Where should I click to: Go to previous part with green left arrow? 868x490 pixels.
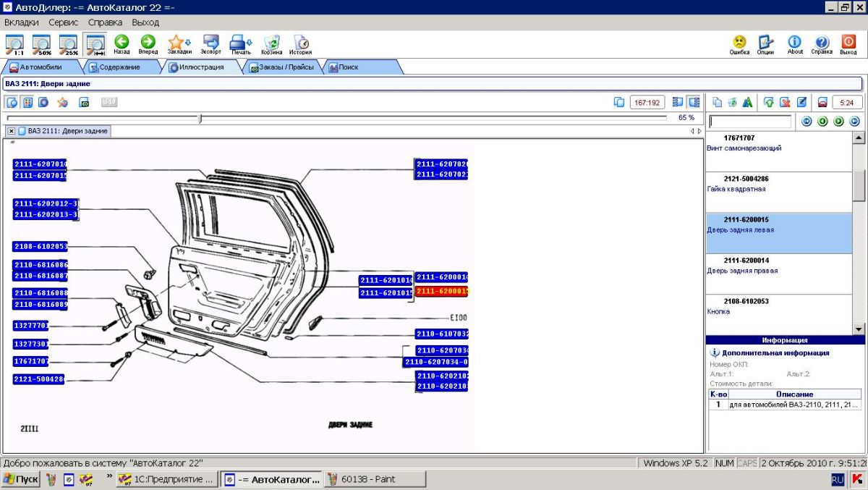(823, 122)
